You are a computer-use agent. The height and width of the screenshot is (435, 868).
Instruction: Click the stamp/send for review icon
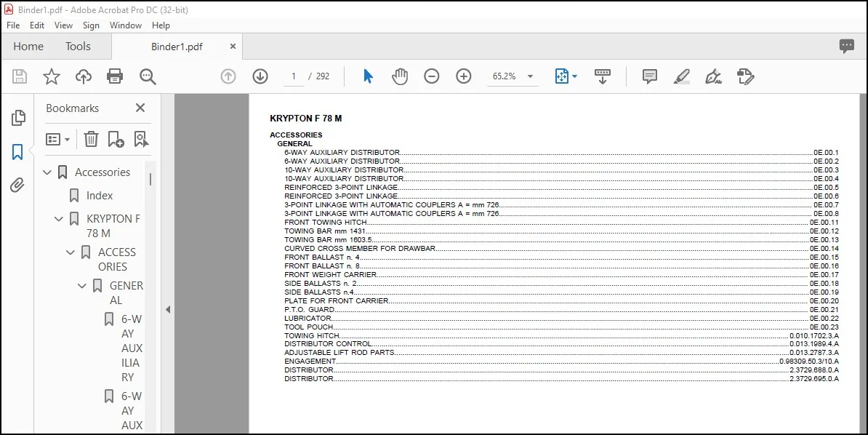(746, 76)
